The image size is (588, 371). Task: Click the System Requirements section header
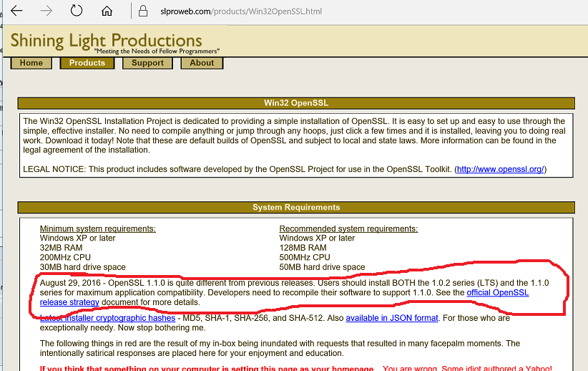(x=295, y=208)
